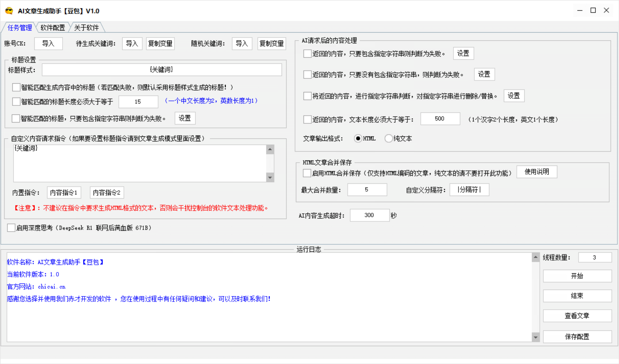Viewport: 619px width, 364px height.
Task: Click AI内容生成超时 field showing 300
Action: (369, 215)
